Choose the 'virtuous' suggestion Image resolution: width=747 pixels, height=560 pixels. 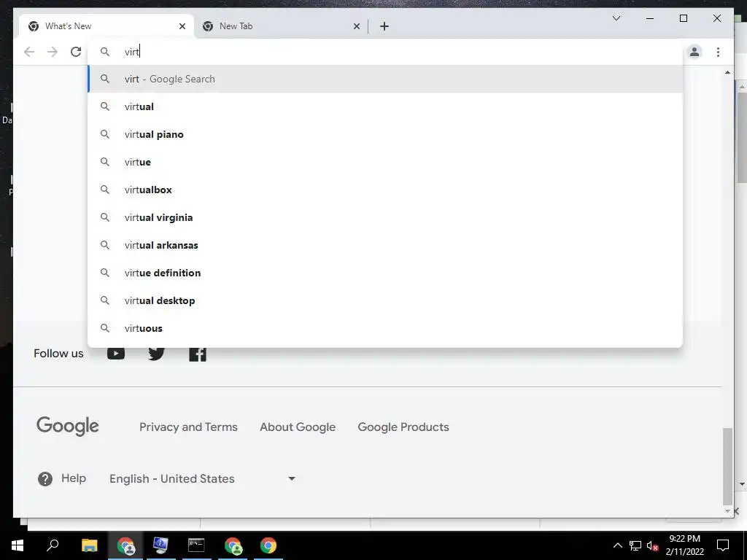pyautogui.click(x=385, y=328)
